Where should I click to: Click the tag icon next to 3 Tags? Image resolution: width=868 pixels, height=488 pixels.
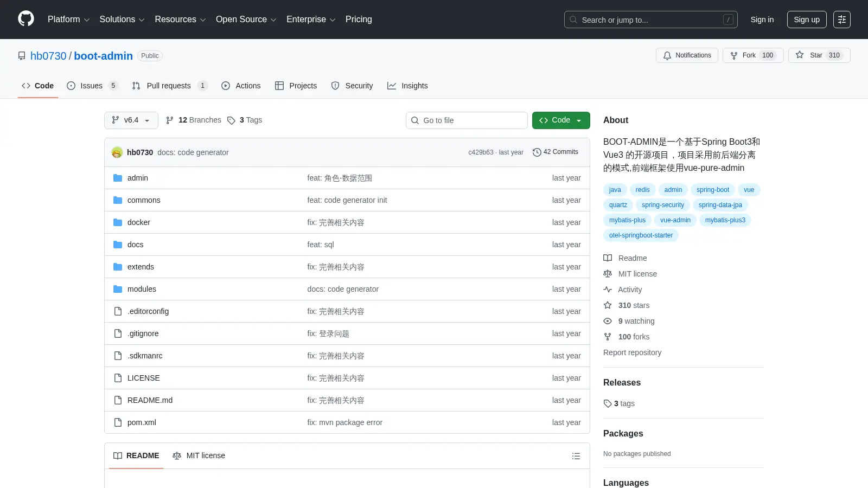click(x=231, y=120)
